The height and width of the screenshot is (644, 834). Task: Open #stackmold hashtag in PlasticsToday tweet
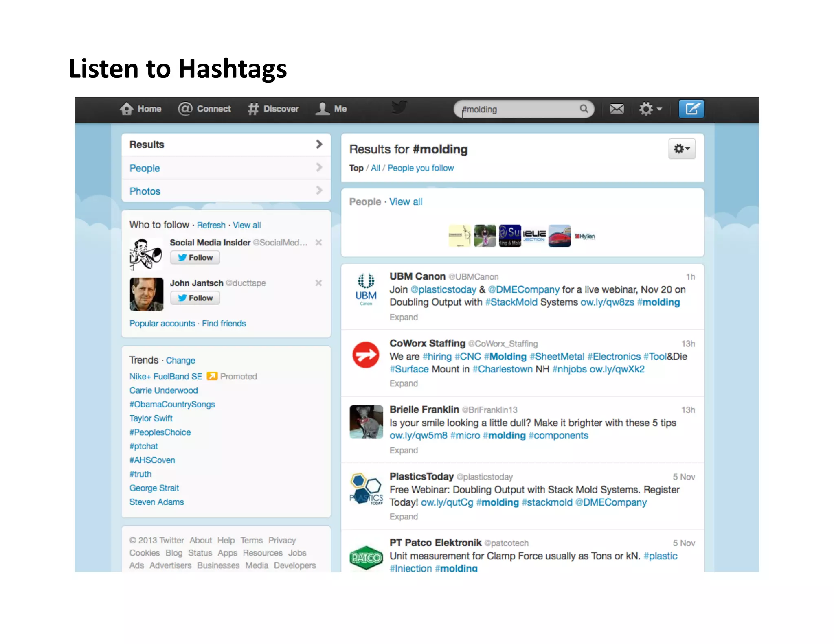point(547,502)
